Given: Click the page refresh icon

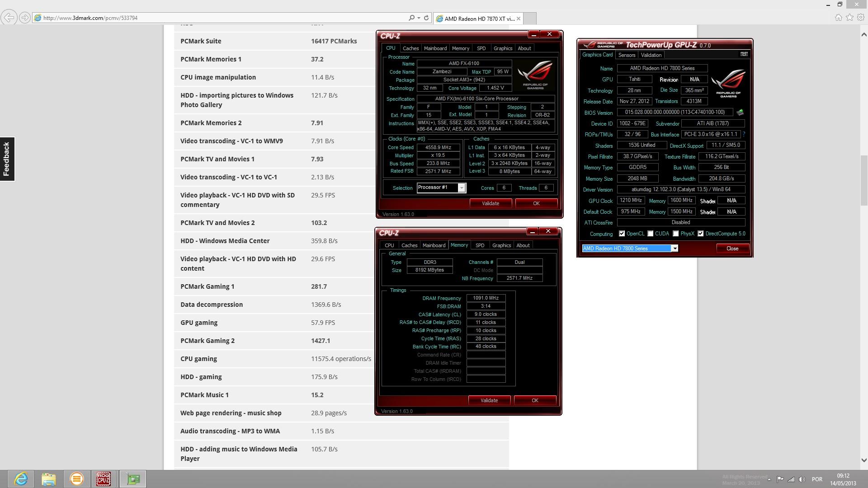Looking at the screenshot, I should coord(426,18).
